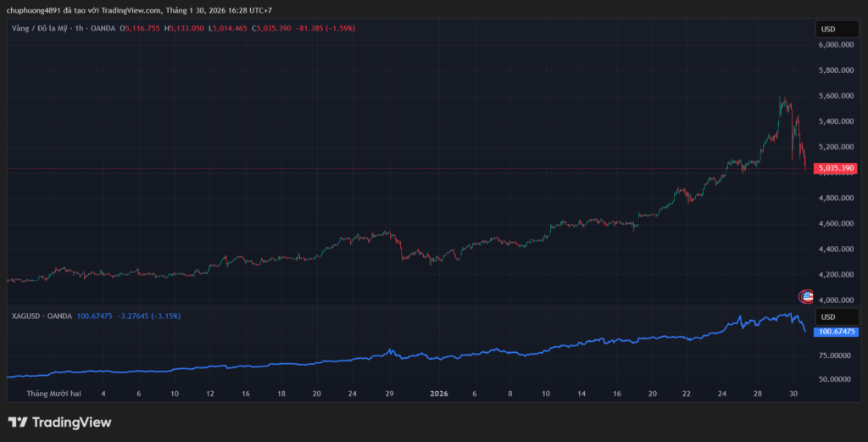Screen dimensions: 868x442
Task: Open the USD currency dropdown for gold
Action: 828,30
